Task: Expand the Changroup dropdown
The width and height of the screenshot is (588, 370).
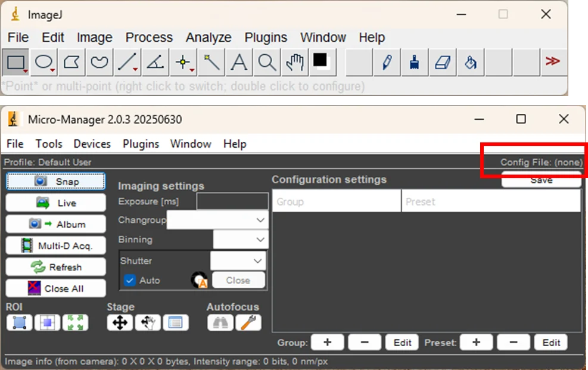Action: [217, 220]
